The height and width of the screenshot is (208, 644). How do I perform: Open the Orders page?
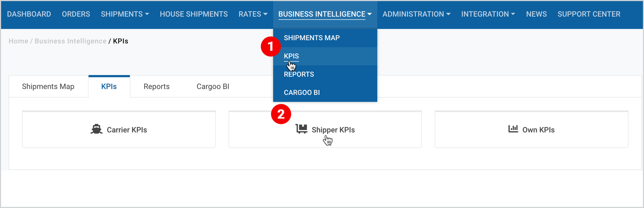click(76, 14)
